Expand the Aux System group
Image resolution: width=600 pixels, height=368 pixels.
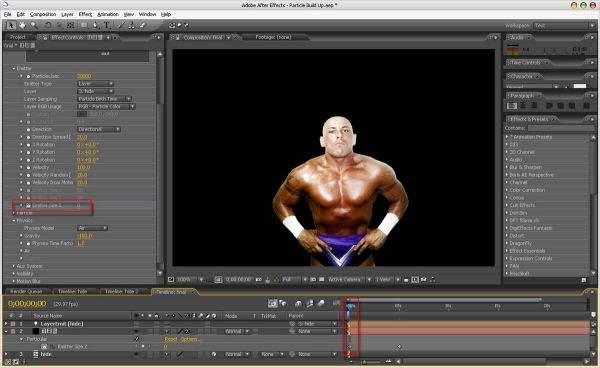pos(14,266)
